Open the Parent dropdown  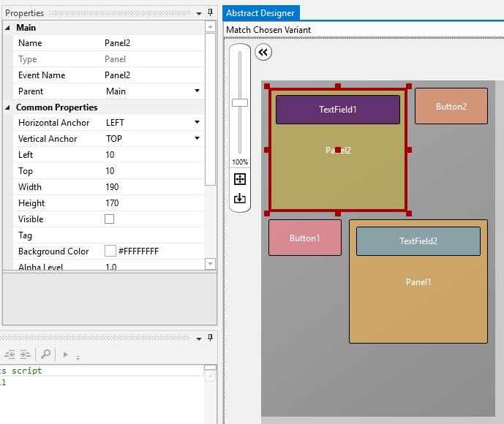197,91
